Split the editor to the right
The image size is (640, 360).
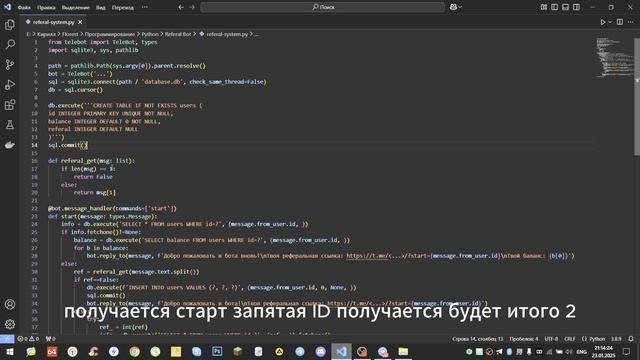[x=620, y=22]
